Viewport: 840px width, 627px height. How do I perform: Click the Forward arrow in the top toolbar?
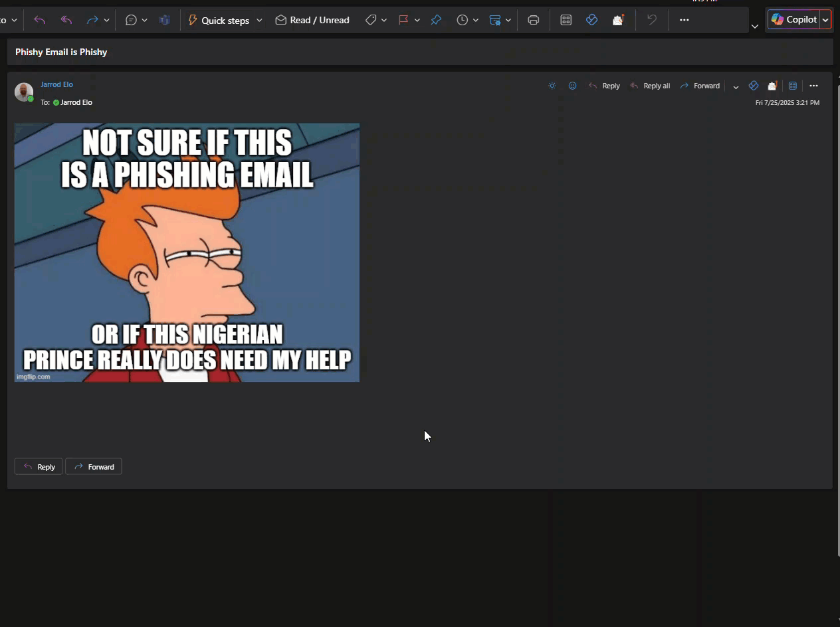[92, 21]
